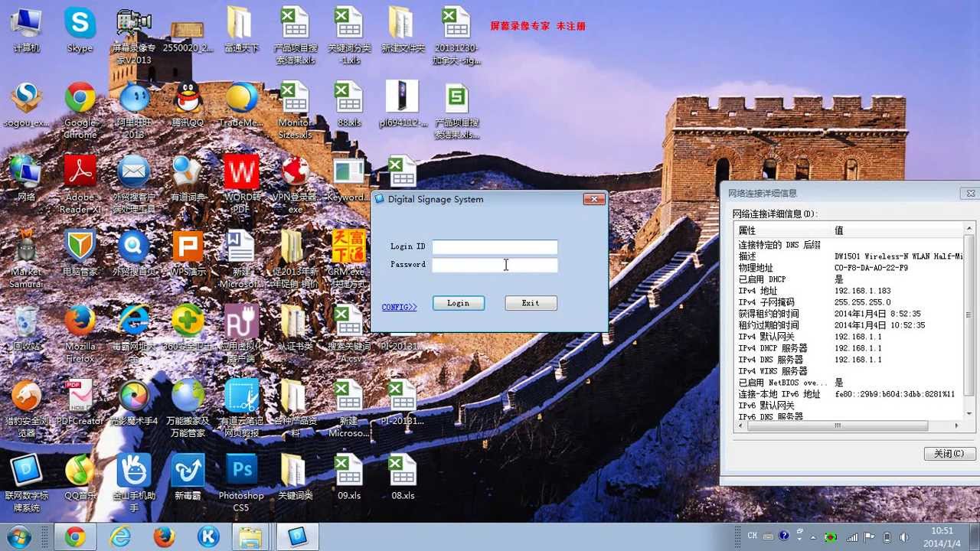The image size is (980, 551).
Task: Open Windows Explorer from the taskbar
Action: (x=251, y=537)
